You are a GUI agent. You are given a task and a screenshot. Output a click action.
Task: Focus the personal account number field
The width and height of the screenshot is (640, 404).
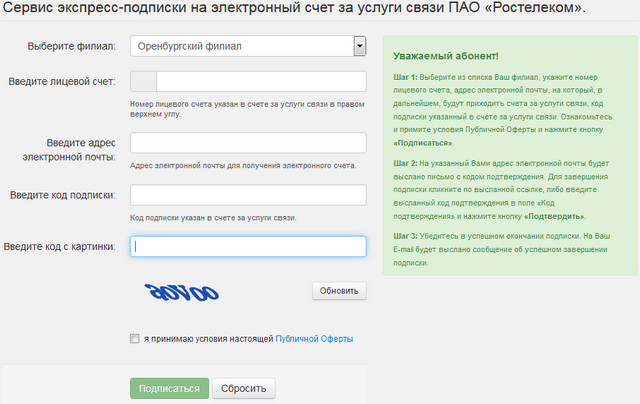[260, 82]
